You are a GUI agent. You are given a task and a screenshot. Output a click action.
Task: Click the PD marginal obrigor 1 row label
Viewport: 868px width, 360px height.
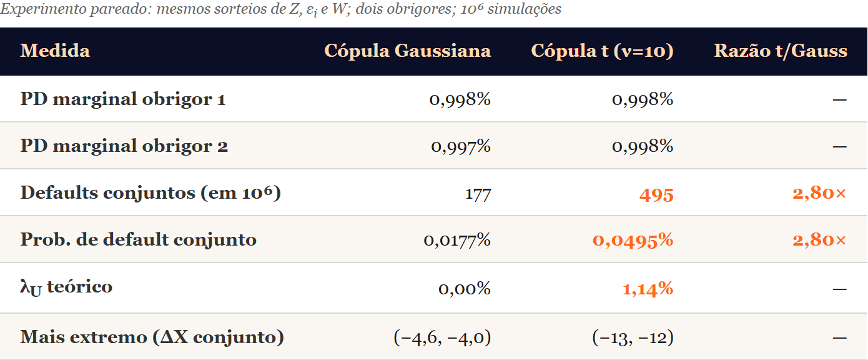(x=123, y=99)
